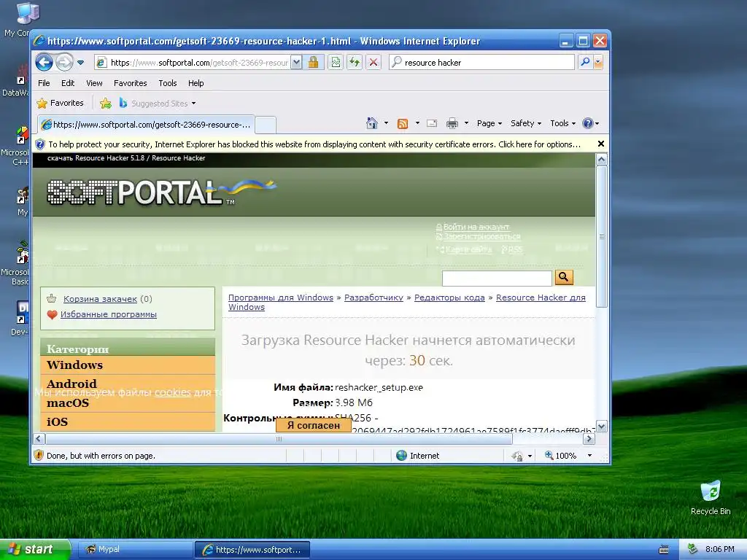The height and width of the screenshot is (560, 747).
Task: Click Редакторы кода breadcrumb link
Action: click(x=449, y=297)
